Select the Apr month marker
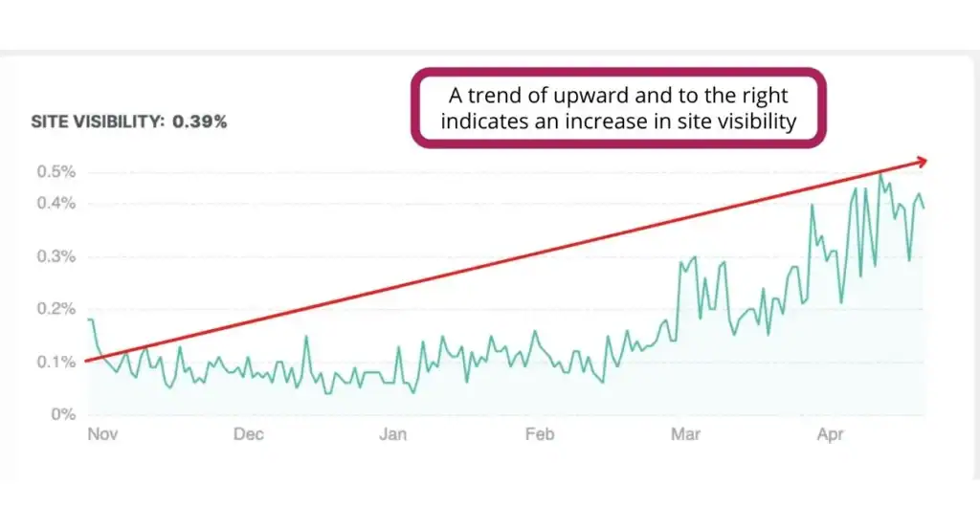Image resolution: width=980 pixels, height=529 pixels. pos(831,434)
